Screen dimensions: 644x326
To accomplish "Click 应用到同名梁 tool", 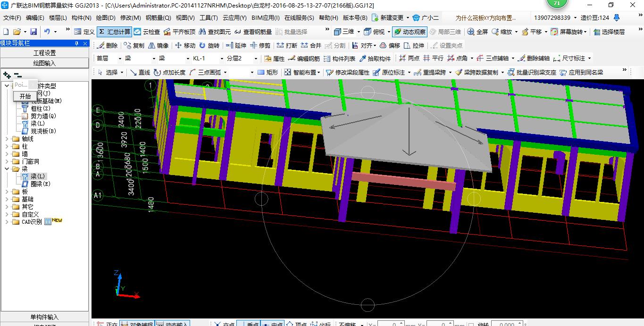I will pos(581,72).
